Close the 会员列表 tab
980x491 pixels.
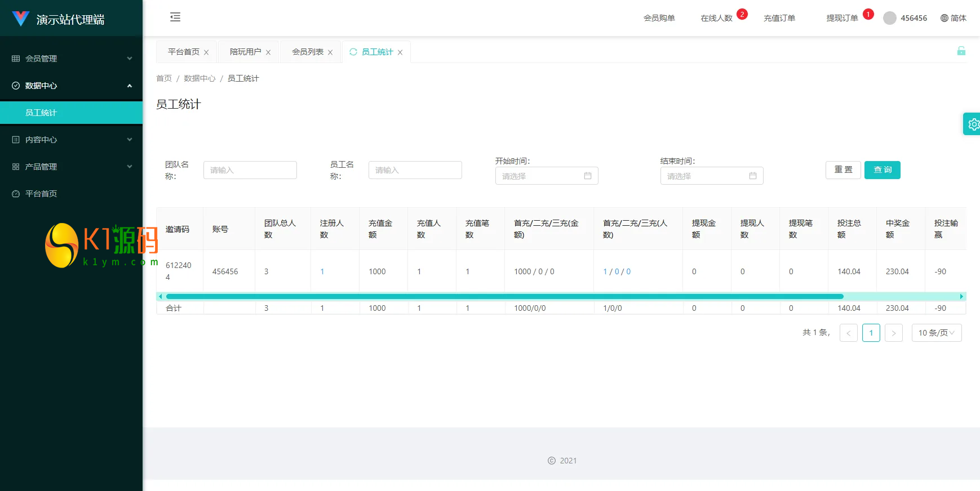pos(330,52)
